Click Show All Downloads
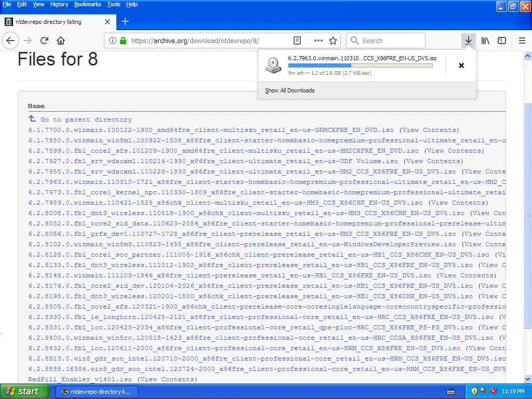Image resolution: width=532 pixels, height=399 pixels. point(290,90)
